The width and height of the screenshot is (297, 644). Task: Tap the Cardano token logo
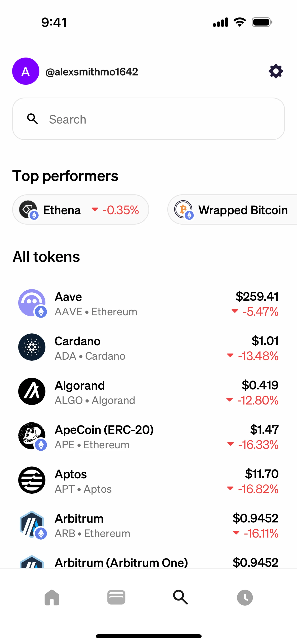coord(32,347)
